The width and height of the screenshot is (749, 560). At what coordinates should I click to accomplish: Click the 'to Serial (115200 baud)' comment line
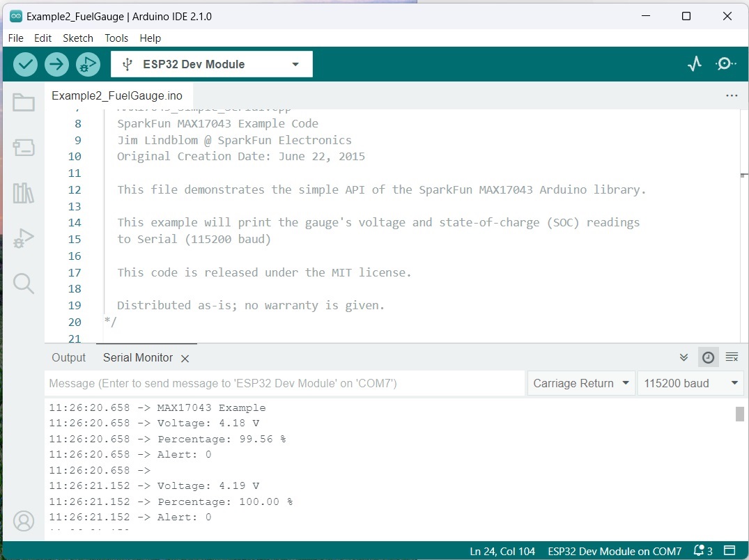tap(194, 239)
